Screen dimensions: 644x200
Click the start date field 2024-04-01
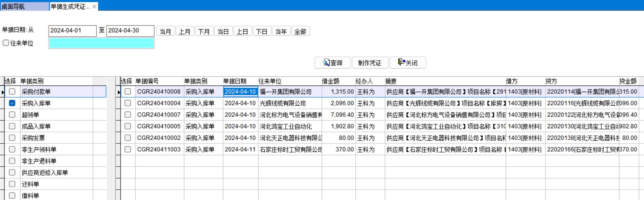(x=72, y=31)
